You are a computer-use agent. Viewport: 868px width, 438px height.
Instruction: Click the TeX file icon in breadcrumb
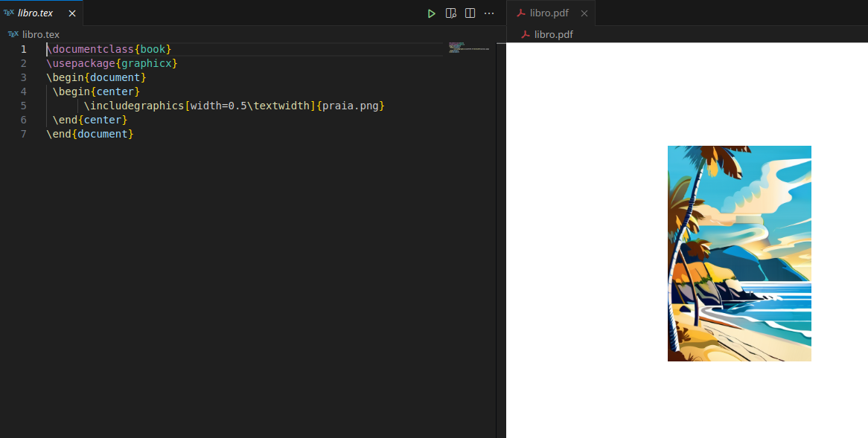(13, 34)
